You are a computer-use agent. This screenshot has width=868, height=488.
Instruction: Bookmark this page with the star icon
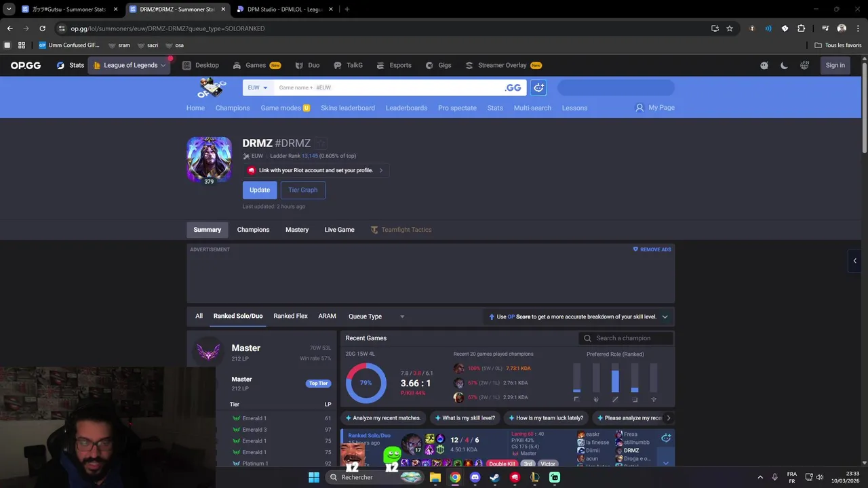pos(730,28)
